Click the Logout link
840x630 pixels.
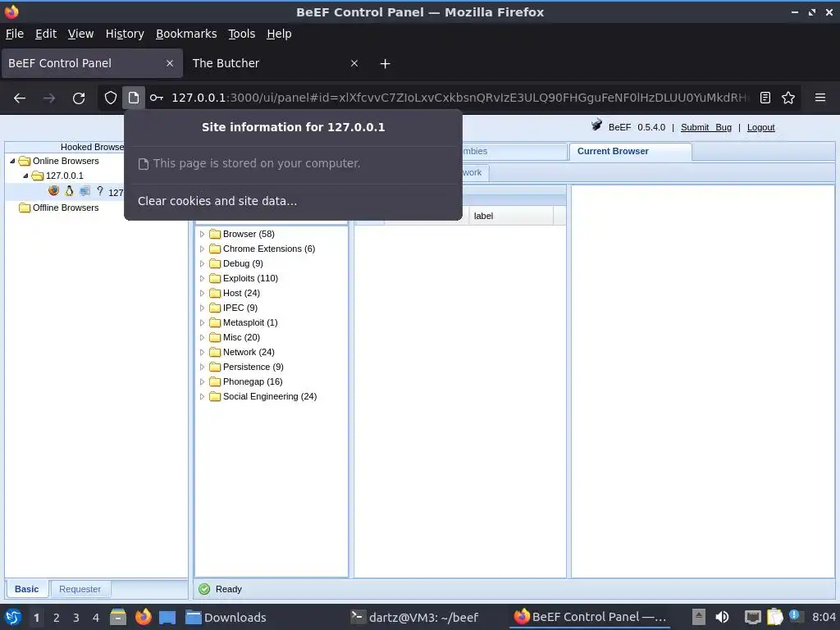pyautogui.click(x=760, y=127)
